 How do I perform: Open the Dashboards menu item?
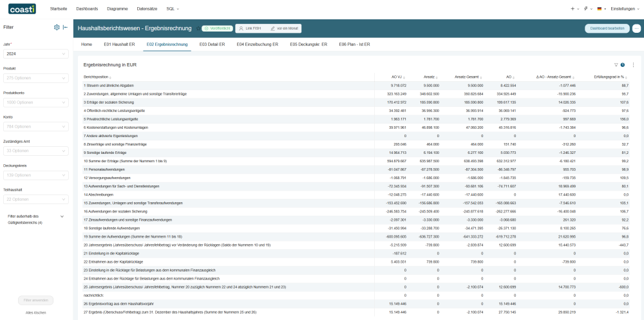click(87, 8)
